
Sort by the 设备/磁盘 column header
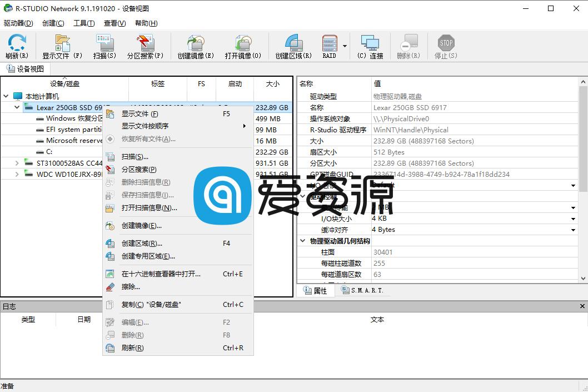(65, 84)
